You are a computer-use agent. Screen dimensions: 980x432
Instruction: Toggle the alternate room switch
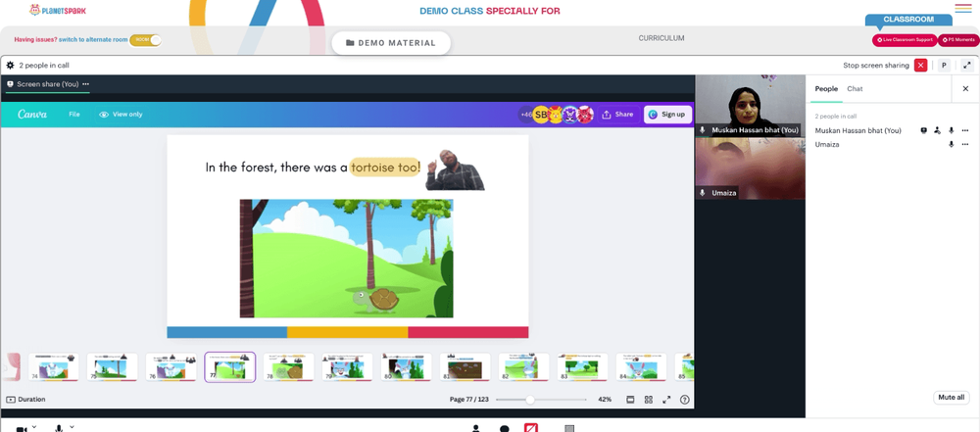pos(146,39)
